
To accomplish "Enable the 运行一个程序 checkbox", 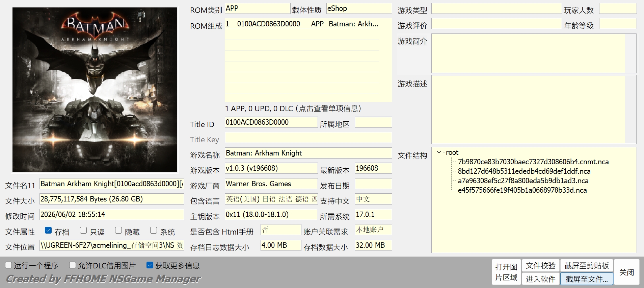I will [x=9, y=265].
